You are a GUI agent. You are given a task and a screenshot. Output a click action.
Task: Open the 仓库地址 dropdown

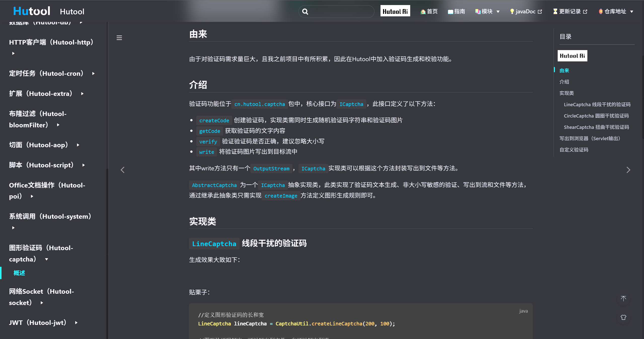click(x=632, y=11)
